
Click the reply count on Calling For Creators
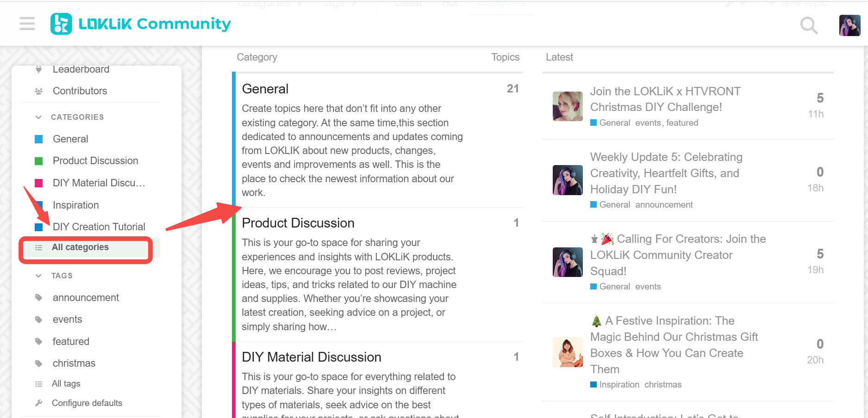[820, 254]
